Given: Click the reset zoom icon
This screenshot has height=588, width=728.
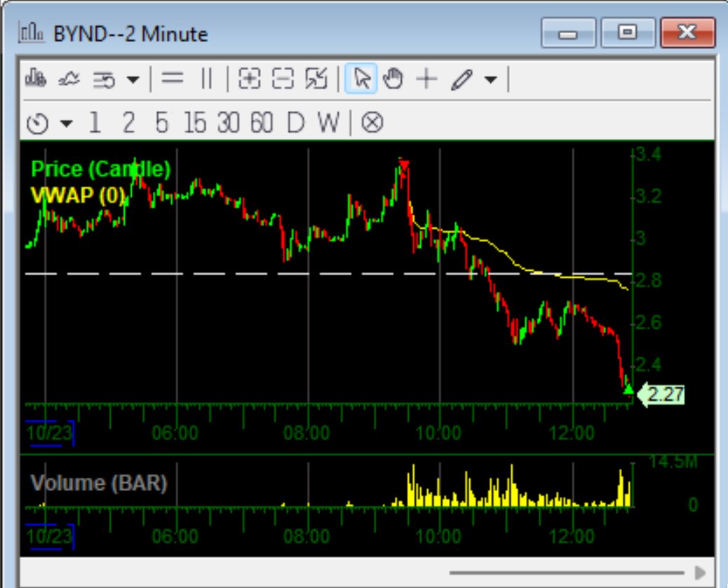Looking at the screenshot, I should (316, 79).
